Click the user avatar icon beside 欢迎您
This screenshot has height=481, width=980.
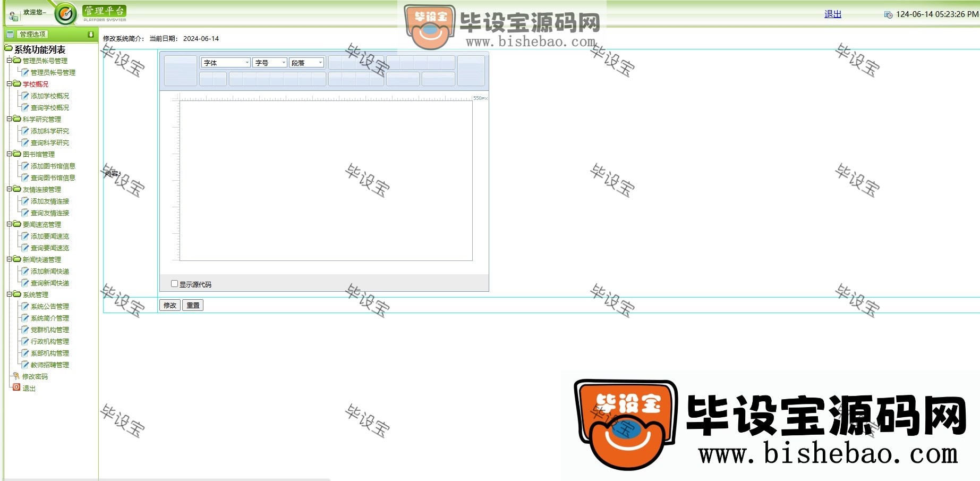point(13,16)
